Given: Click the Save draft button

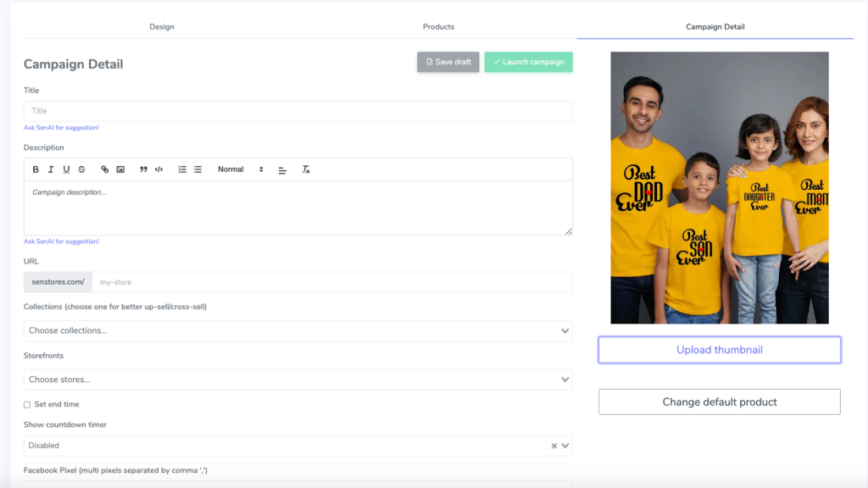Looking at the screenshot, I should tap(448, 62).
